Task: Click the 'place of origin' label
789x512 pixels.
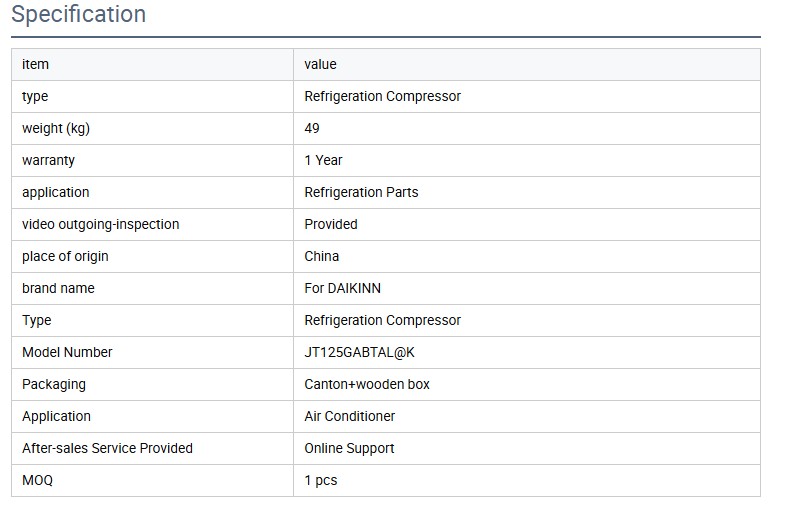Action: click(65, 256)
